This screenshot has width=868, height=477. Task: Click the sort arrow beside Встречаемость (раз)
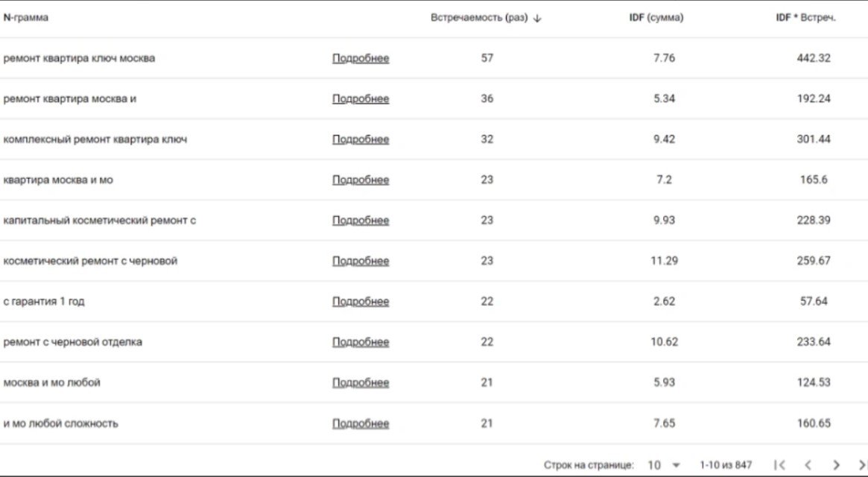click(537, 19)
